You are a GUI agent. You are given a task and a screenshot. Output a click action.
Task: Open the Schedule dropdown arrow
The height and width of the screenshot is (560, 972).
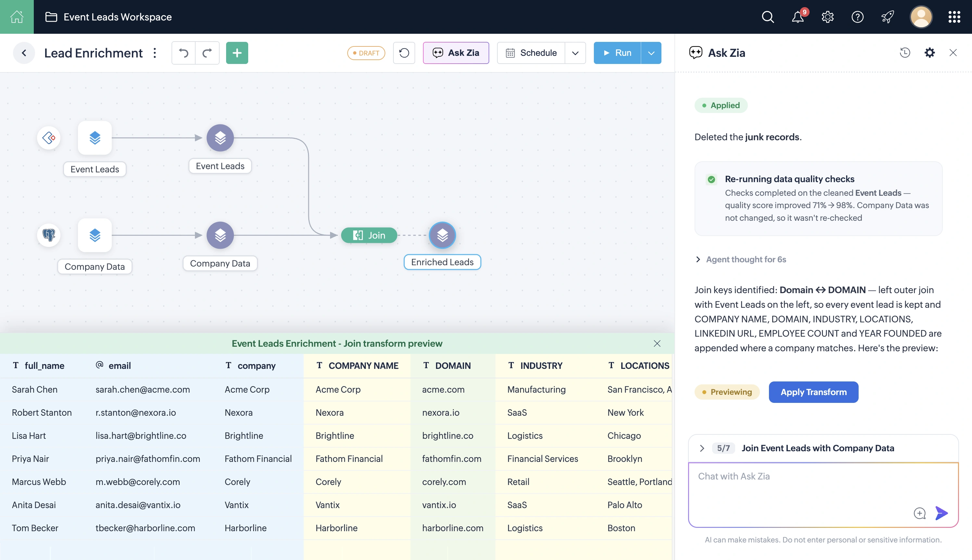(x=575, y=53)
